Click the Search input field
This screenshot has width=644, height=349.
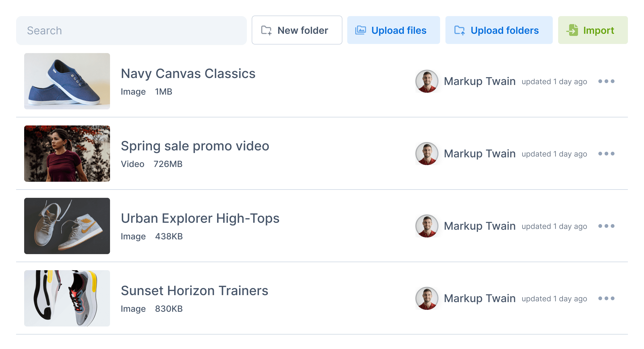tap(131, 31)
